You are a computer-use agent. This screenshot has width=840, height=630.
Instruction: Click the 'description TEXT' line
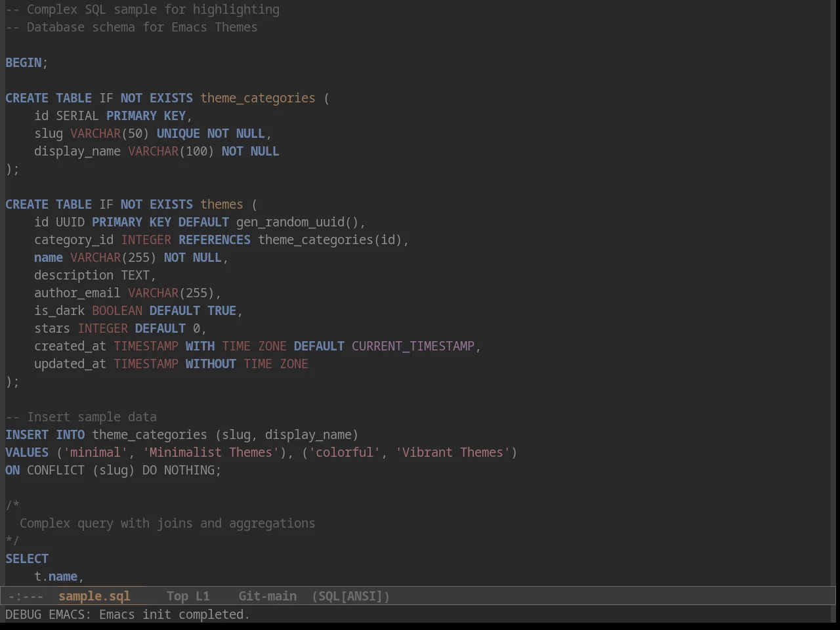coord(95,275)
